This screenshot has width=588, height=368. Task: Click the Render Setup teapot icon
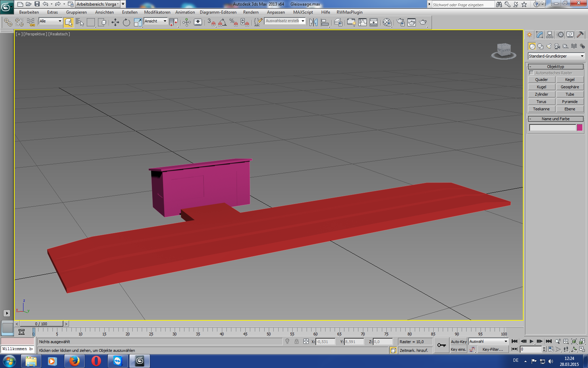(400, 22)
